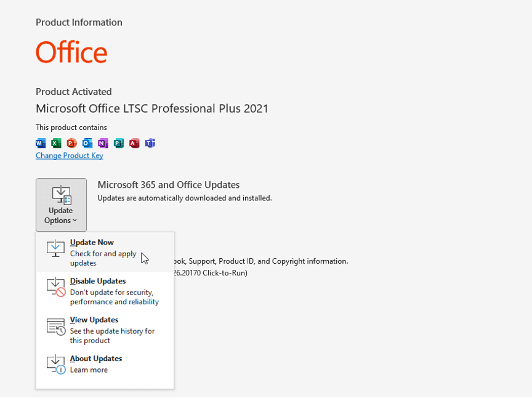532x398 pixels.
Task: Click the Update Now download icon
Action: [x=55, y=248]
